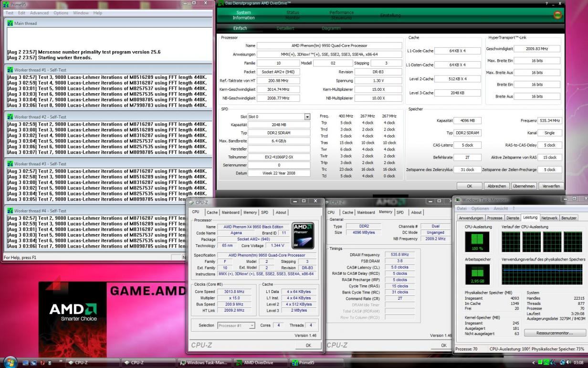Click the Prime95 title bar icon
588x368 pixels.
[x=6, y=4]
